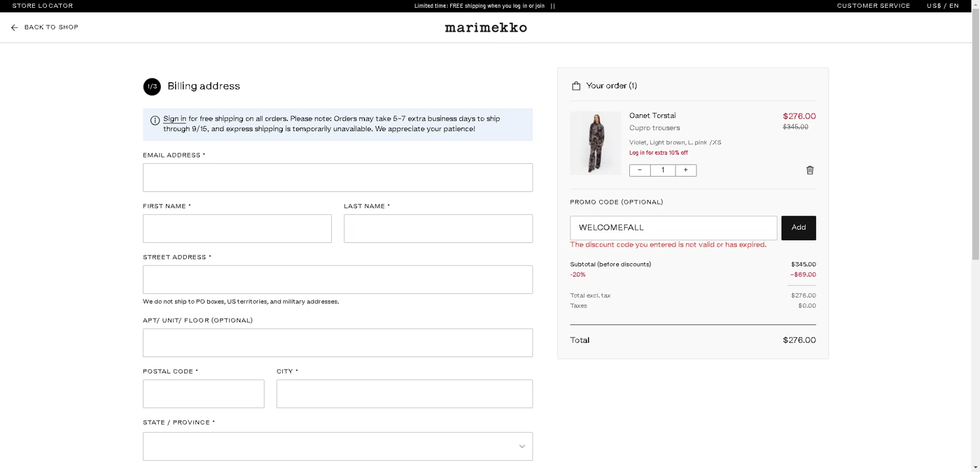This screenshot has width=980, height=472.
Task: Click the Total $276.00 amount
Action: [x=799, y=340]
